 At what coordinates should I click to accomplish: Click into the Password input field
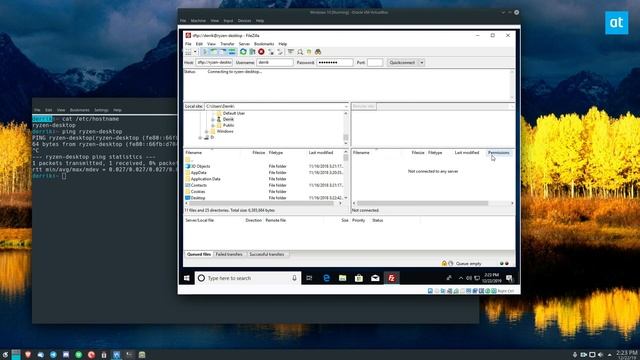335,62
